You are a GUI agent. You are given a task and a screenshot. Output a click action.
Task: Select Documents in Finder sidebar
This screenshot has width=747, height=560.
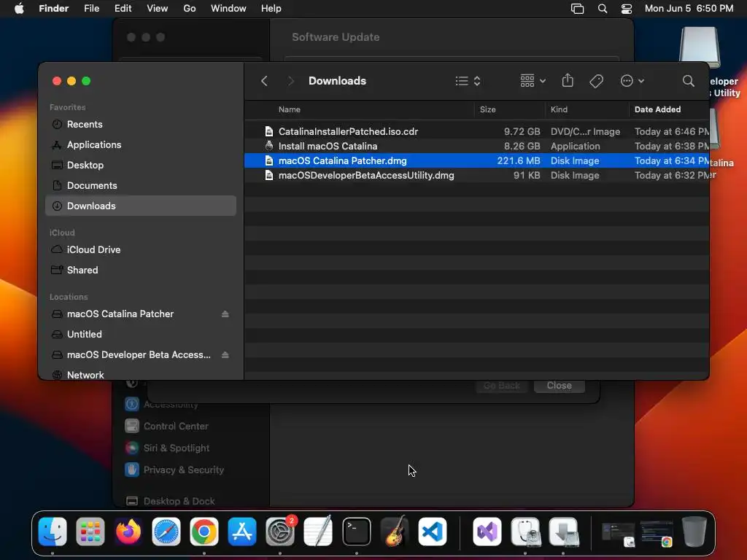coord(141,186)
